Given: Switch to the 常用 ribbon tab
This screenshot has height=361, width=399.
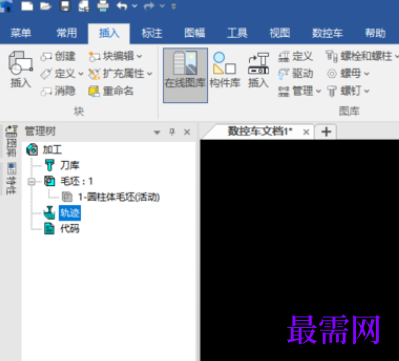Looking at the screenshot, I should pyautogui.click(x=67, y=33).
